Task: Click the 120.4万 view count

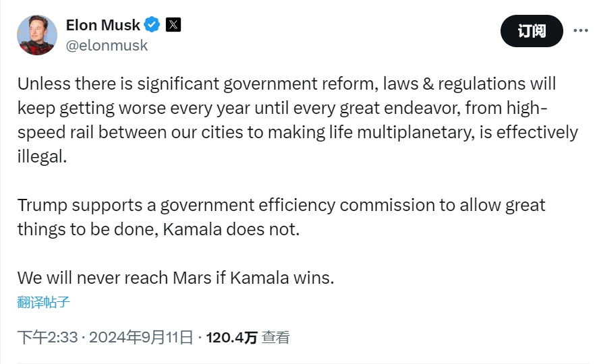Action: pos(232,338)
